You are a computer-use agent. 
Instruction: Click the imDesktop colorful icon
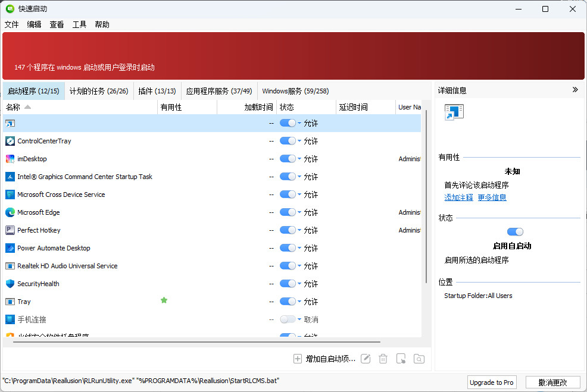[10, 159]
